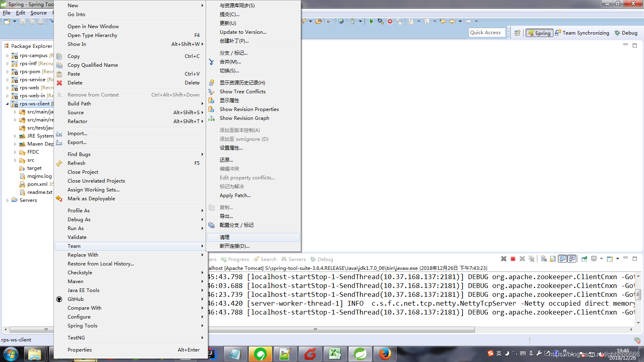
Task: Click the red Terminate icon in top toolbar
Action: point(390,21)
